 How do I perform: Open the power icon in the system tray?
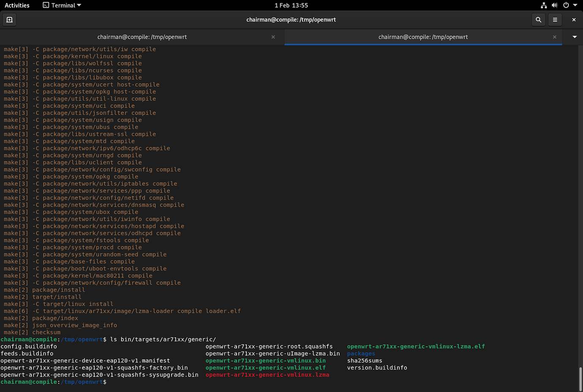tap(565, 5)
